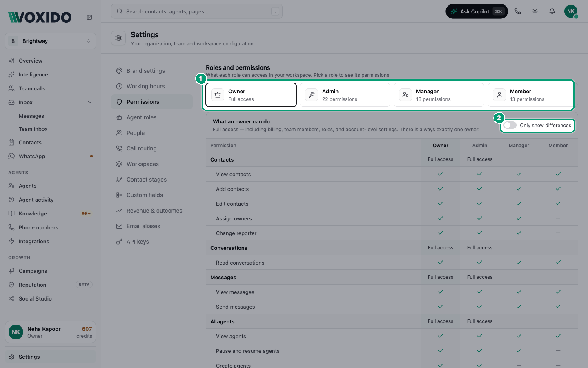Toggle Only show differences switch

tap(510, 126)
